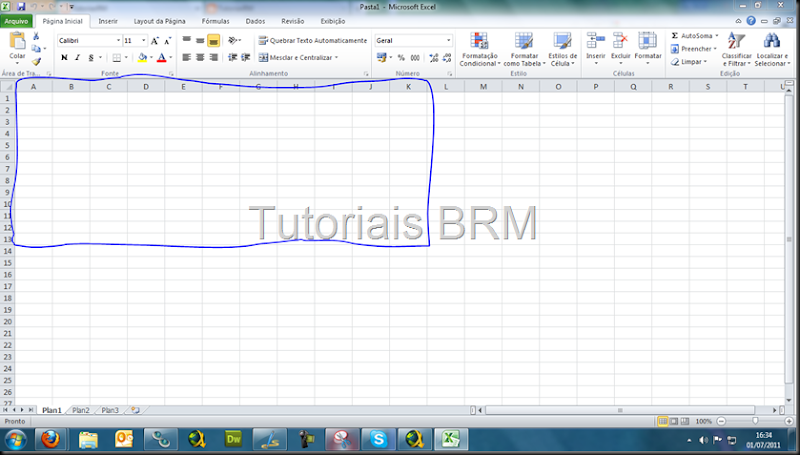Click Quebrar Texto Automaticamente

pos(312,40)
